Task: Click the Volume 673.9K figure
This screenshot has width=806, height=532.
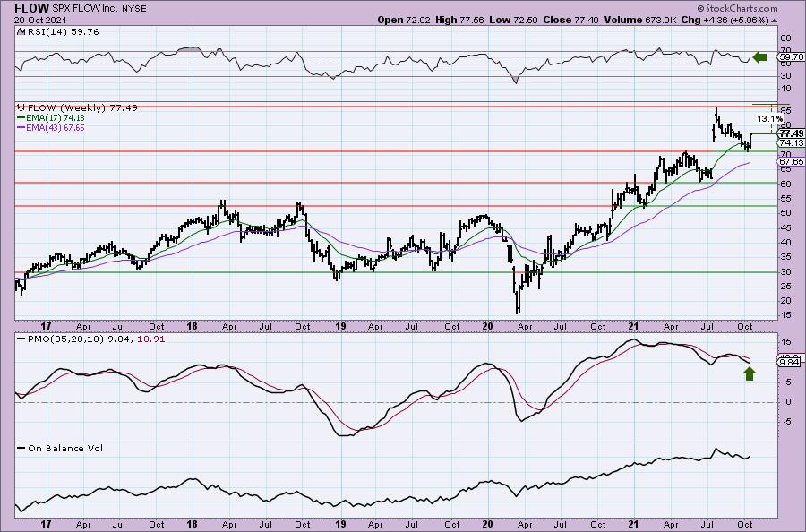Action: pyautogui.click(x=641, y=20)
